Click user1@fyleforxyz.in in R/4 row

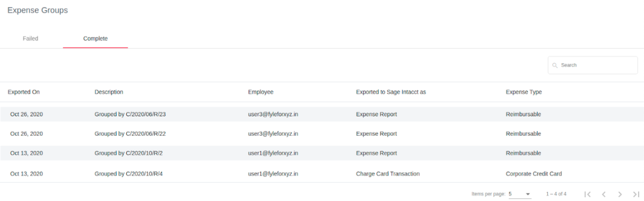(273, 174)
